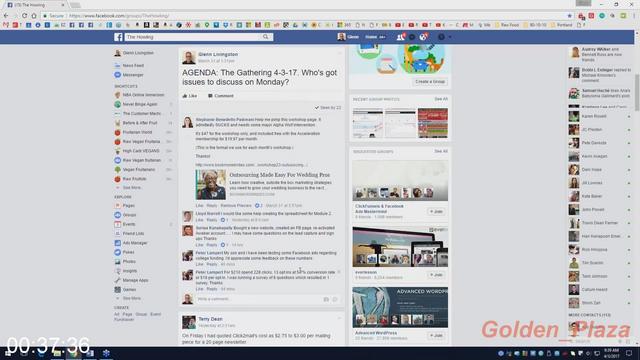Expand See More under Shortcuts
640x360 pixels.
click(x=131, y=188)
